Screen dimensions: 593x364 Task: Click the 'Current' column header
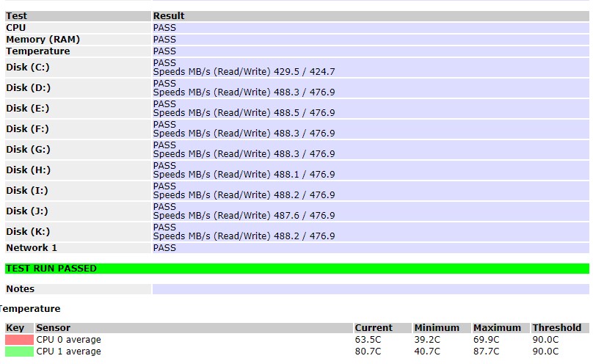pos(374,328)
